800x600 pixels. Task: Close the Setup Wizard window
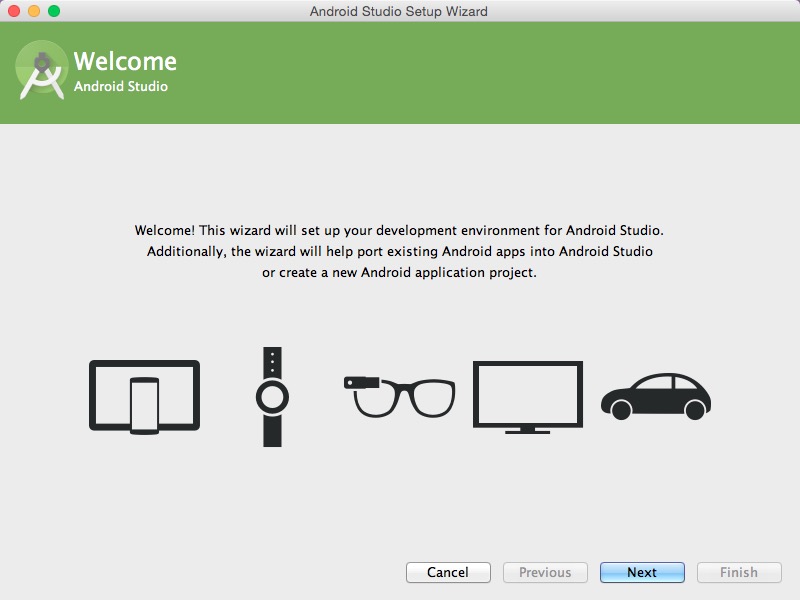pos(14,11)
